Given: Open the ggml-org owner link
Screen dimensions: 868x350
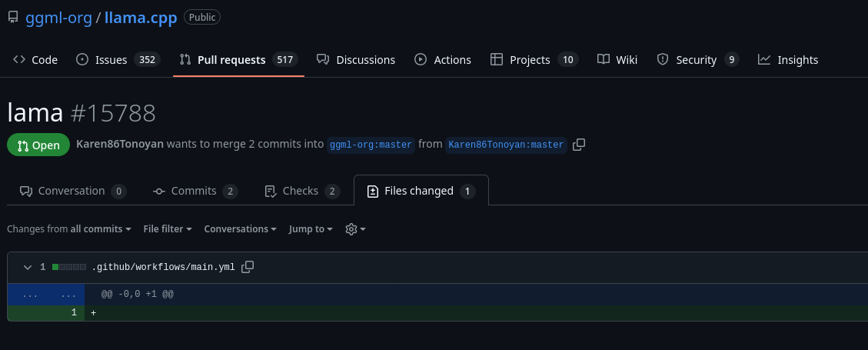Looking at the screenshot, I should (58, 17).
